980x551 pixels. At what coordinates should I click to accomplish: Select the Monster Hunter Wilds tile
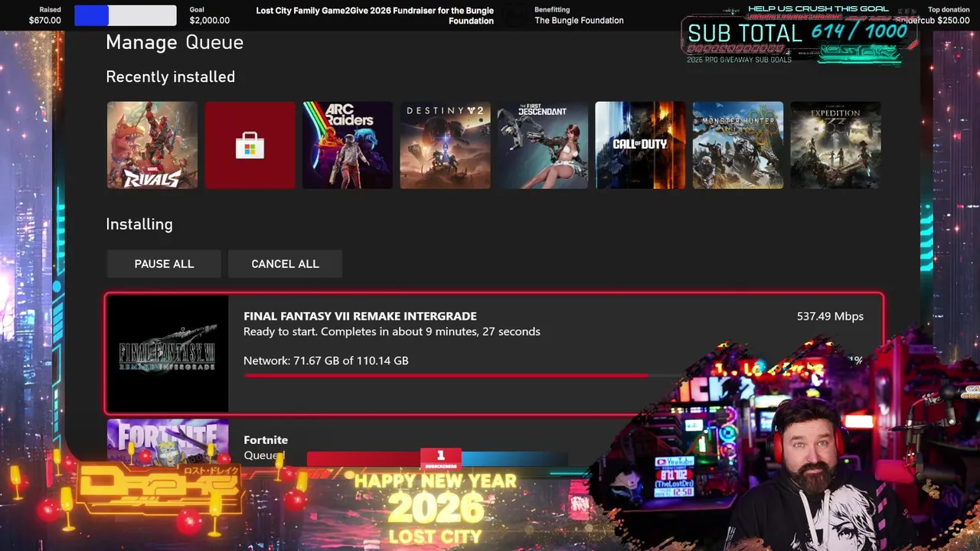738,145
